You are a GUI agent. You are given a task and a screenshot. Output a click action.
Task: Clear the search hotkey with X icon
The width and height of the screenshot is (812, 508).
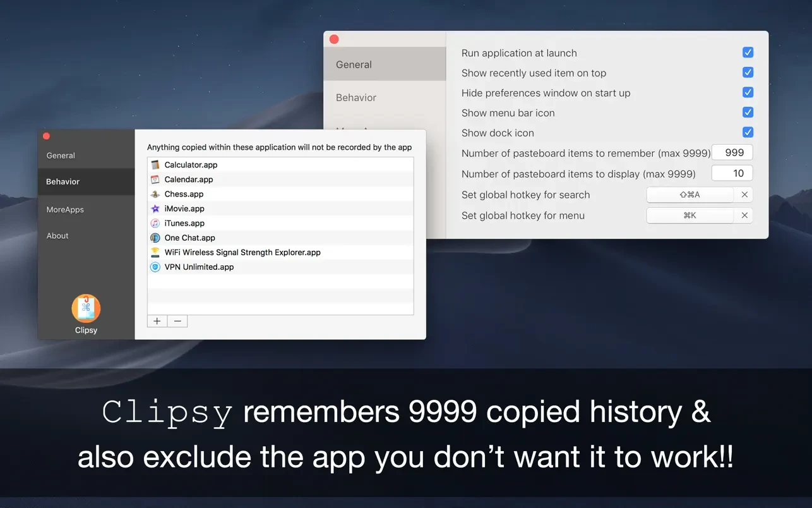point(744,195)
